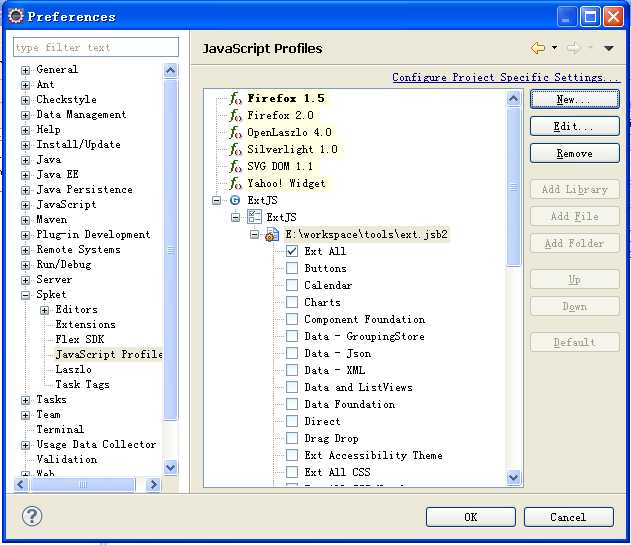Screen dimensions: 631x545
Task: Open the back history dropdown arrow
Action: click(x=555, y=48)
